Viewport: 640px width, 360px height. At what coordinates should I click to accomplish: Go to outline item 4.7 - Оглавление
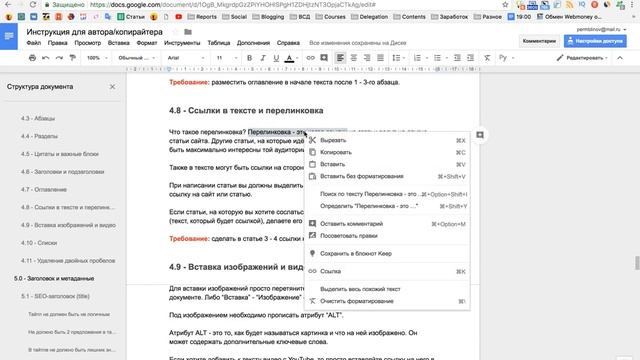click(44, 189)
